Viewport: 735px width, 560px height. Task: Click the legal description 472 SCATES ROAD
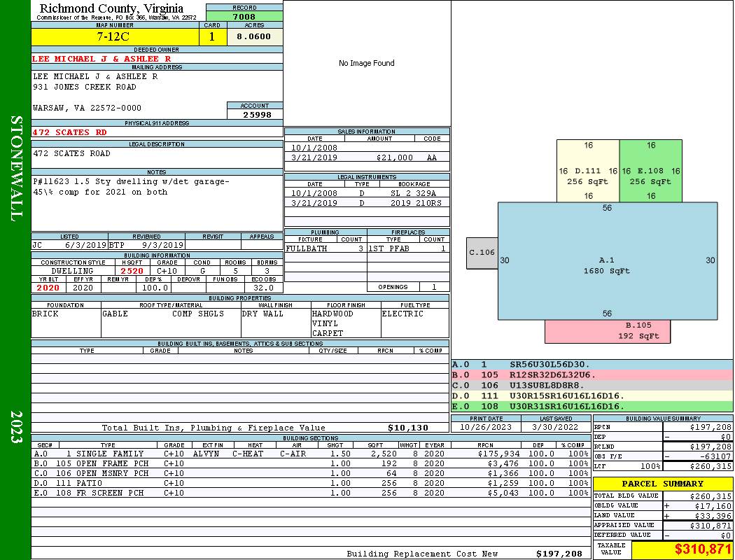click(x=71, y=154)
